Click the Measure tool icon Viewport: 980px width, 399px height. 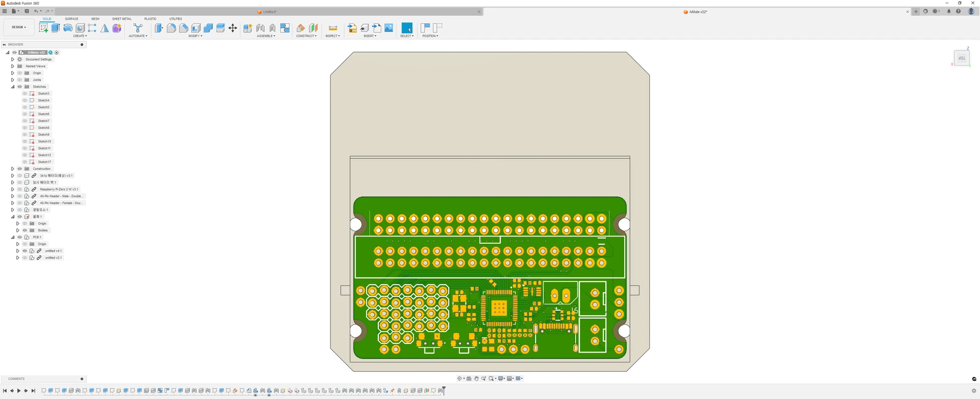[x=333, y=28]
